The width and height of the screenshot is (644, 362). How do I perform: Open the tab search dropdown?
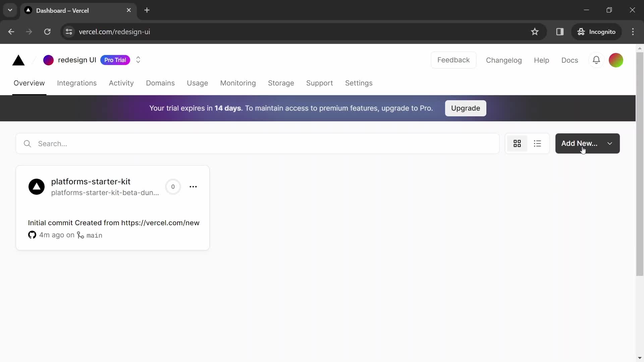click(x=10, y=10)
